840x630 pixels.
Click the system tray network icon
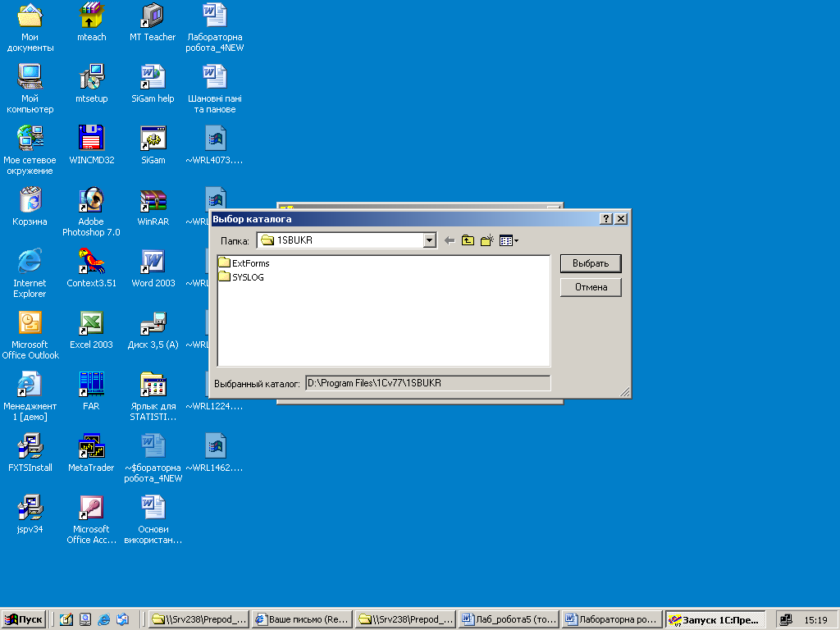786,620
